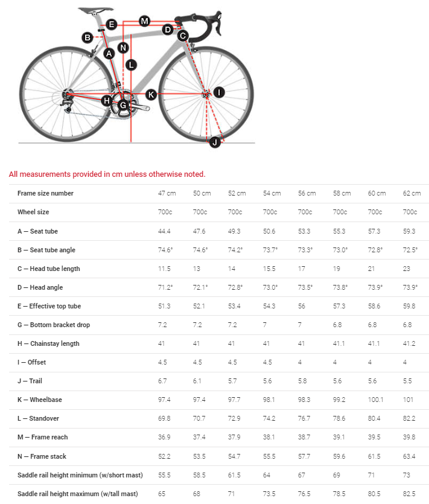Select the 47 cm frame size column header

pos(167,193)
